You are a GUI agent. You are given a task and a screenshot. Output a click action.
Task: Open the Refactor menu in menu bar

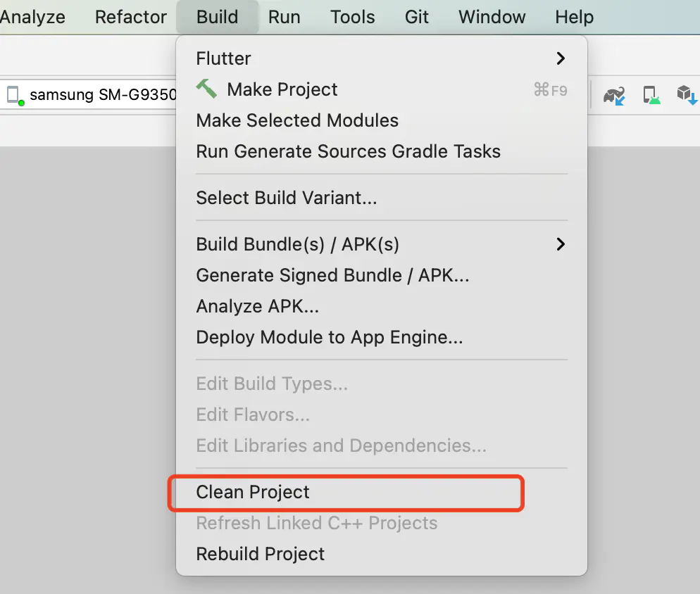(x=131, y=17)
